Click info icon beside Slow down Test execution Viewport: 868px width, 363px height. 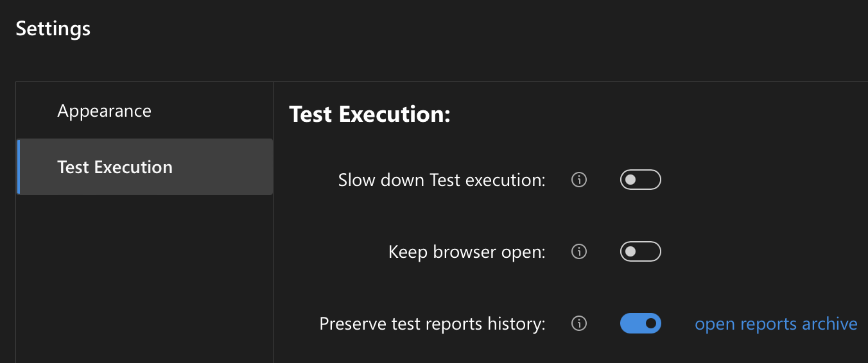[579, 180]
